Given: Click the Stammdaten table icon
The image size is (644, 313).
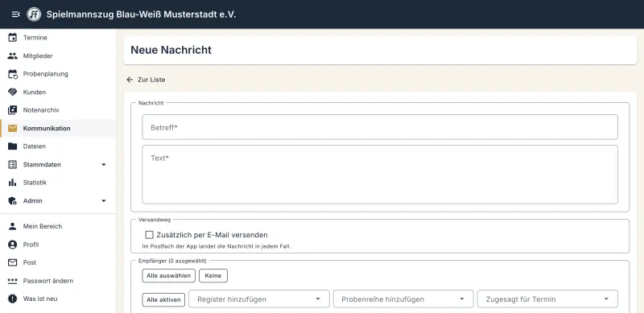Looking at the screenshot, I should pyautogui.click(x=13, y=164).
